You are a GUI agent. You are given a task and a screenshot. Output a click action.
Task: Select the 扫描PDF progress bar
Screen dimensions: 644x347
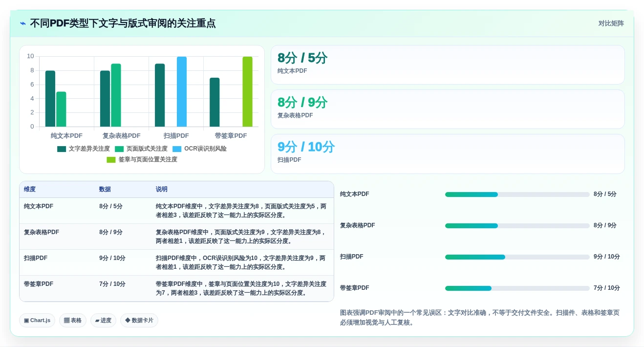click(517, 257)
